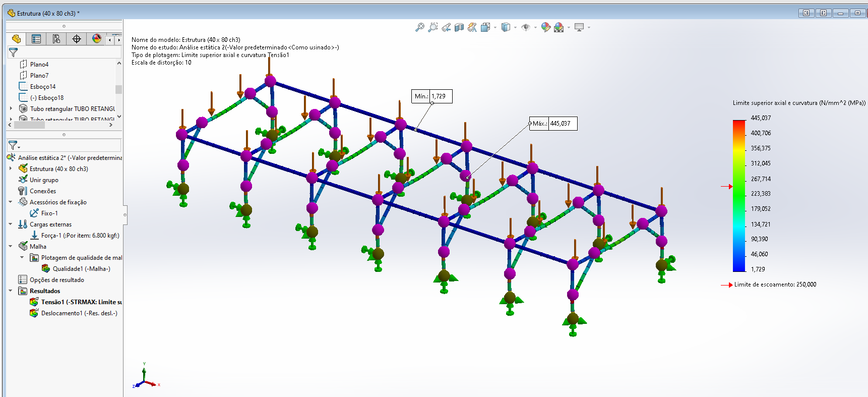This screenshot has height=397, width=868.
Task: Click the stress color legend bar
Action: [739, 196]
